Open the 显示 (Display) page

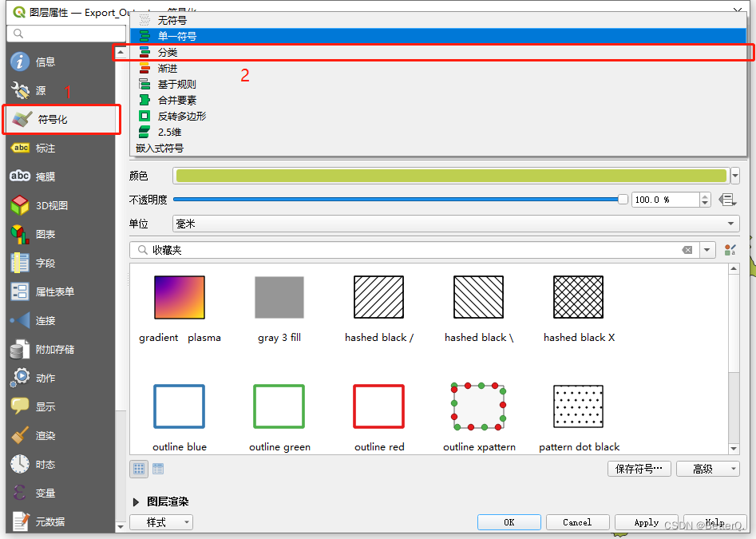coord(60,407)
